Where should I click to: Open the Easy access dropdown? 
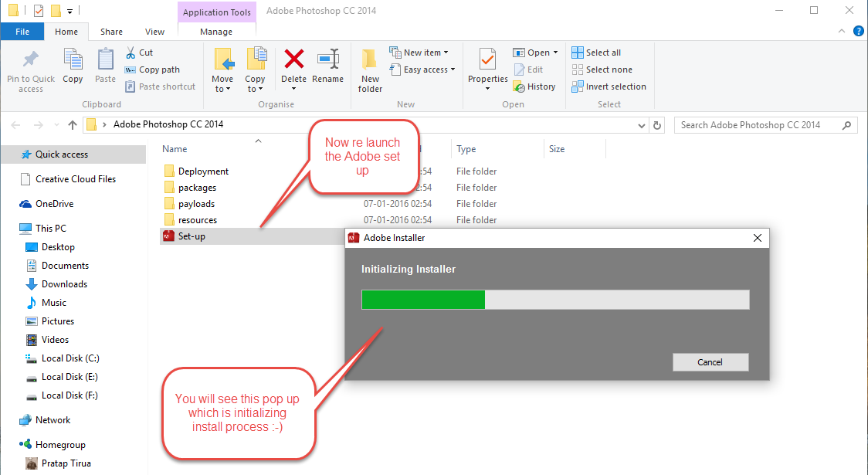point(422,70)
